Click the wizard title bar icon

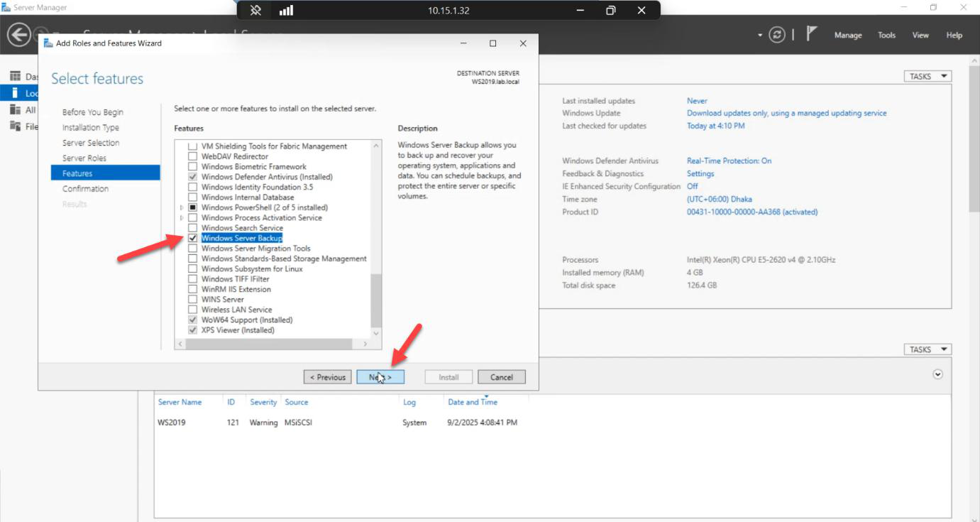(48, 43)
